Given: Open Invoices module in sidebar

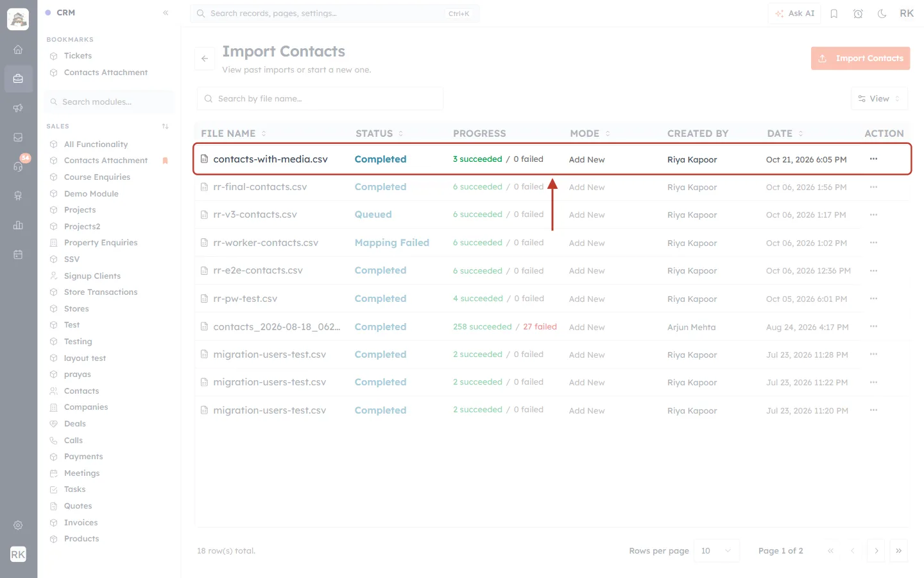Looking at the screenshot, I should pos(81,523).
